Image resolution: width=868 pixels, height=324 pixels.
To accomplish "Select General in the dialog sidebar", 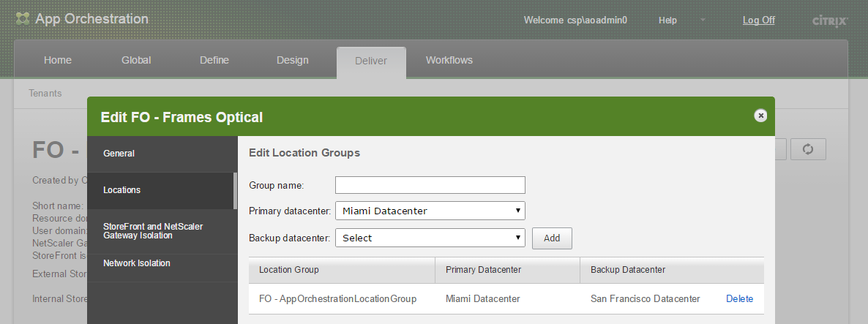I will 119,154.
